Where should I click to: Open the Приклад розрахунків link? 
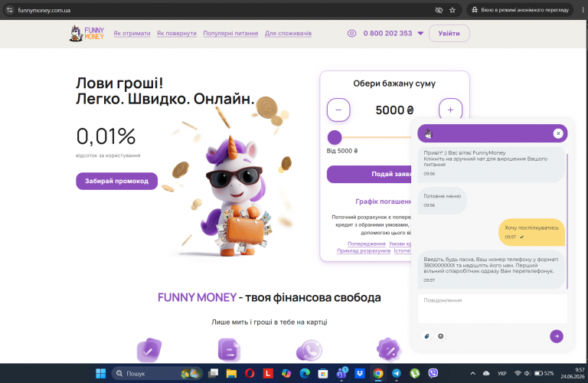click(364, 250)
